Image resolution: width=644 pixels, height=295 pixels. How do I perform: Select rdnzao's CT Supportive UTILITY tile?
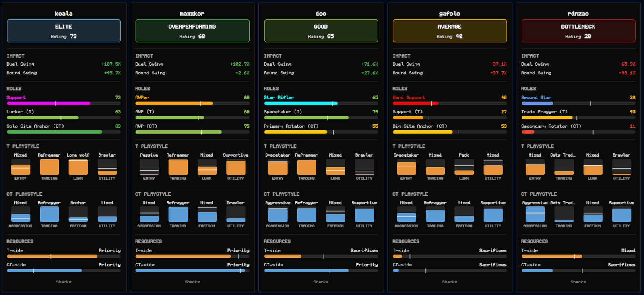[621, 215]
